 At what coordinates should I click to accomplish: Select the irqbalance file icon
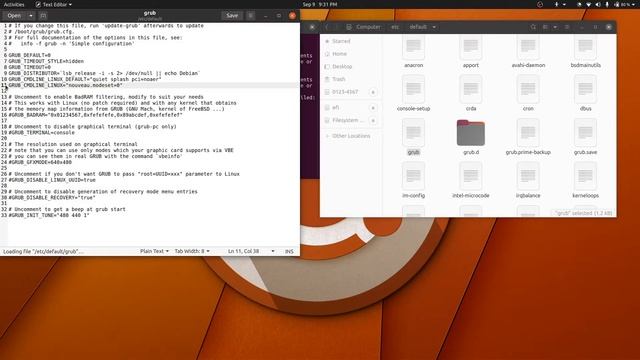(x=528, y=176)
